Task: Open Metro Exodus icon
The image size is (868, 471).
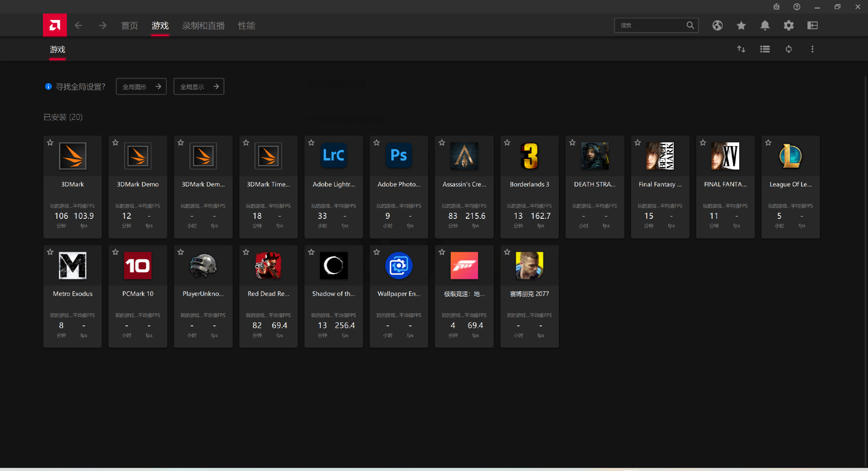Action: coord(73,265)
